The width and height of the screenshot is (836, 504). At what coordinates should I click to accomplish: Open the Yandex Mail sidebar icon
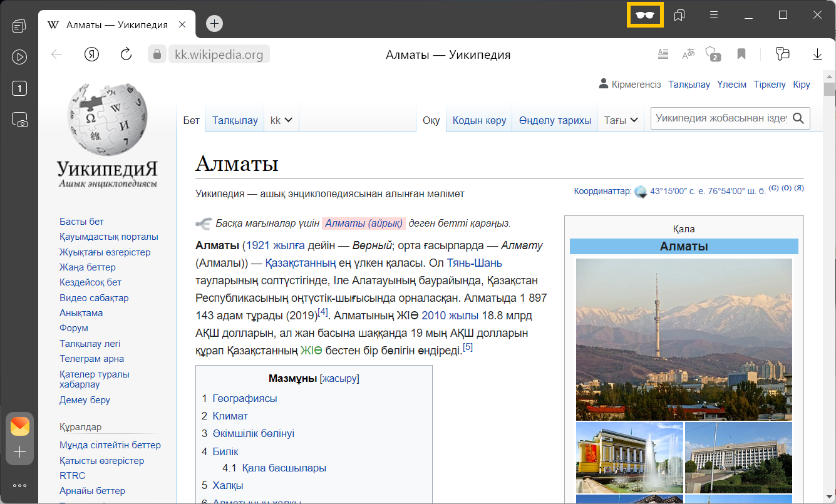coord(19,426)
